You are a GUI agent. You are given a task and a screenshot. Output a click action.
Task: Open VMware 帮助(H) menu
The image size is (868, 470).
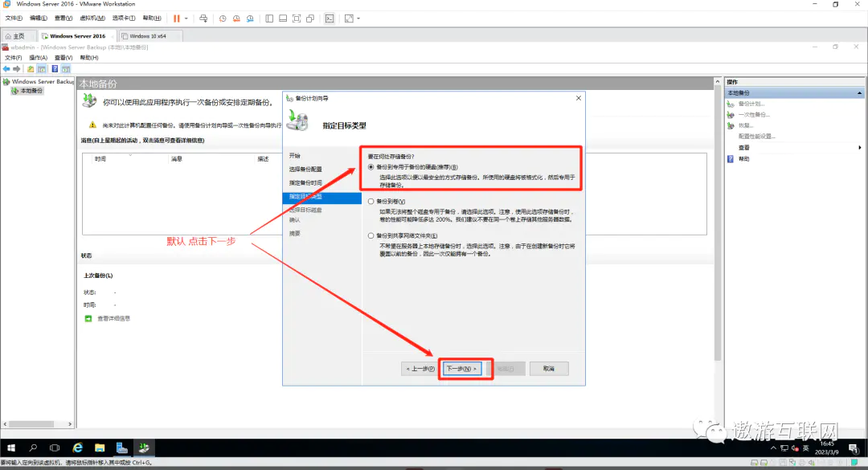pos(152,18)
